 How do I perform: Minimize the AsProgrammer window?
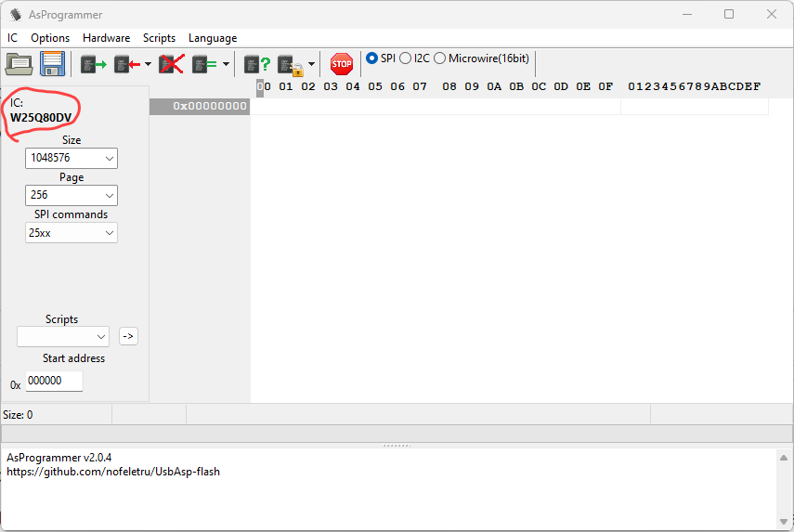tap(686, 14)
